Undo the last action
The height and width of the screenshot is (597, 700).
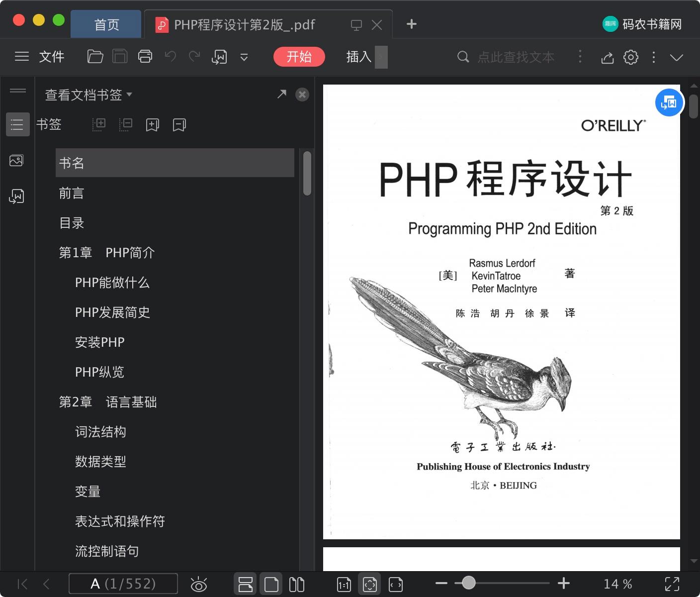click(171, 57)
